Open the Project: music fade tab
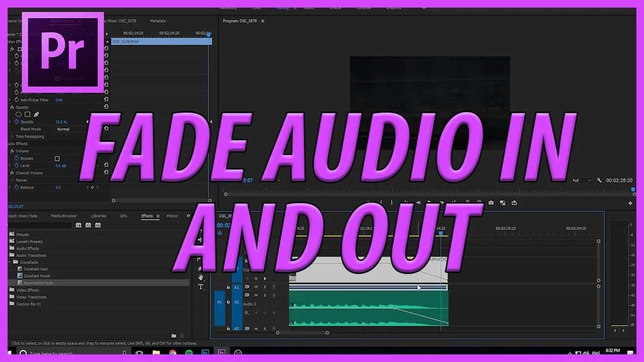This screenshot has width=644, height=362. [22, 216]
